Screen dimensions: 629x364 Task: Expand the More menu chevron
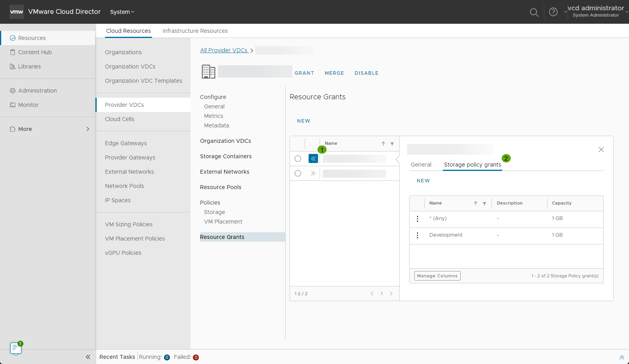pos(88,129)
